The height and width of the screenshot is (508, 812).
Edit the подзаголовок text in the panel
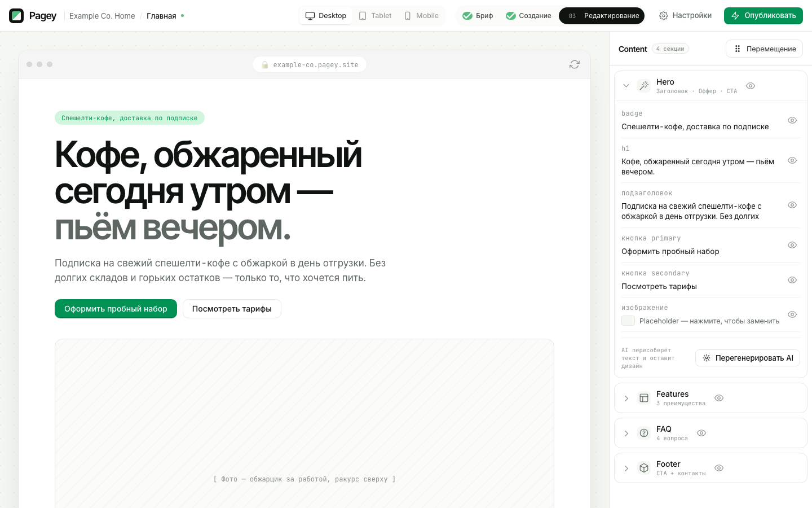[691, 211]
